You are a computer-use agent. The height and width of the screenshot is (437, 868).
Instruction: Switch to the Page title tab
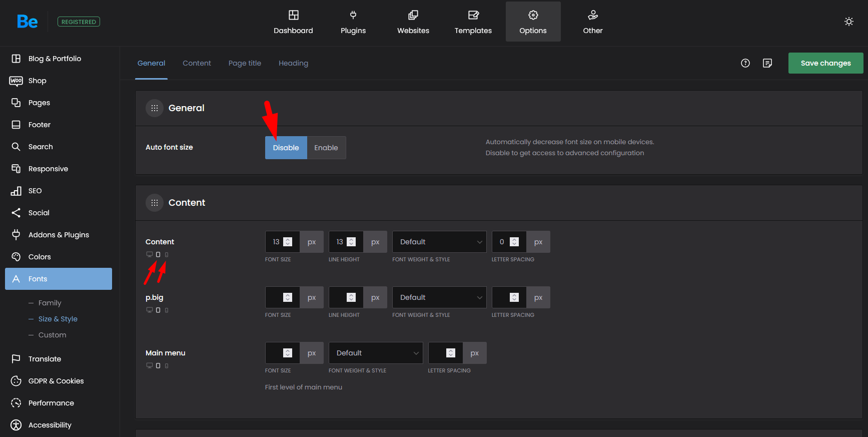tap(245, 63)
